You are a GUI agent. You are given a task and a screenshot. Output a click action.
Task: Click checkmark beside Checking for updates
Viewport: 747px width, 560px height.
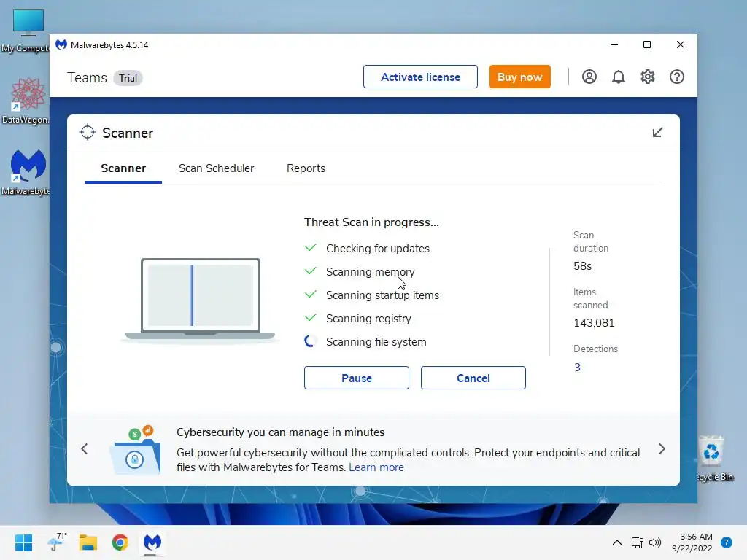pos(310,248)
